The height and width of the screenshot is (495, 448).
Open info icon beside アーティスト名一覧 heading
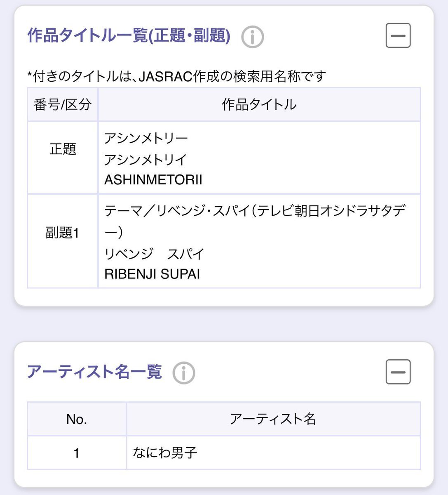pos(184,373)
